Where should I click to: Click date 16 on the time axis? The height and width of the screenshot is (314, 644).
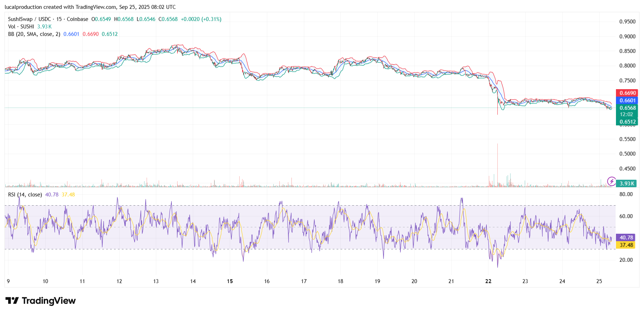click(x=267, y=281)
